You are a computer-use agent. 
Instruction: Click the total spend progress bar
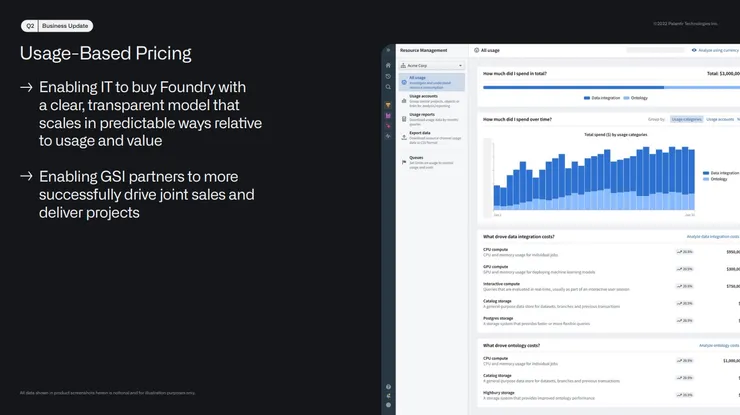611,87
